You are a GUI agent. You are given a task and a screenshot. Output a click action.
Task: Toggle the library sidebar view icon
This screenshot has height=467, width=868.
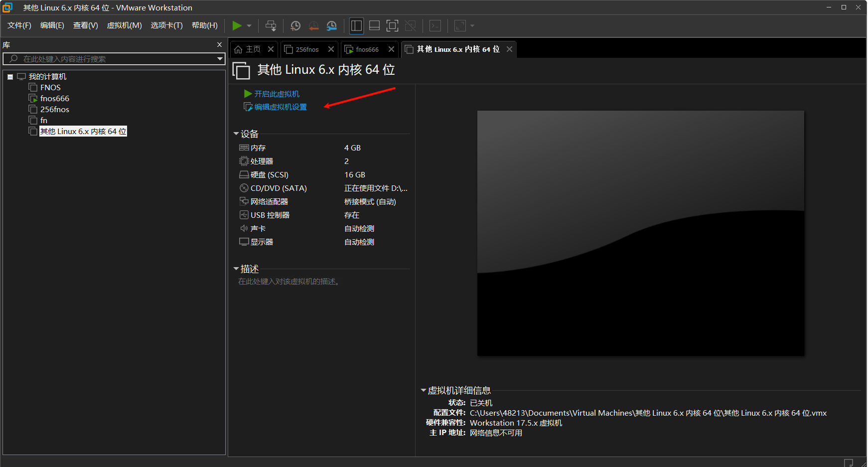point(356,25)
